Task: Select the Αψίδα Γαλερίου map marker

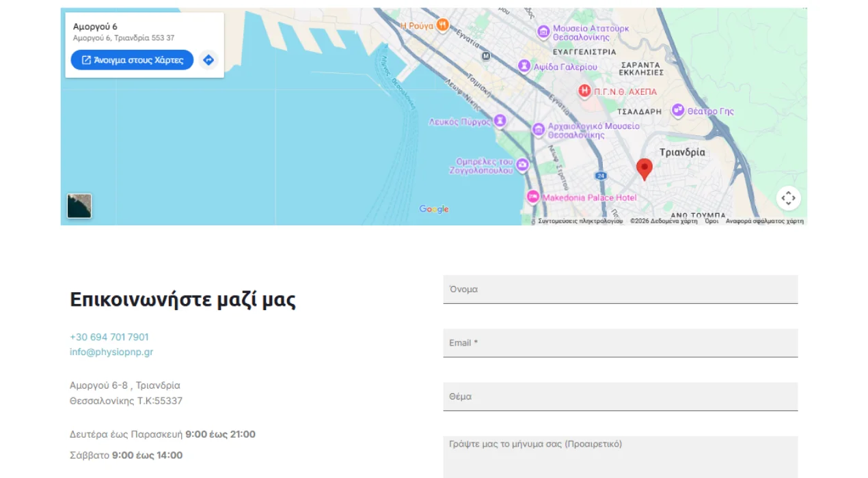Action: (524, 66)
